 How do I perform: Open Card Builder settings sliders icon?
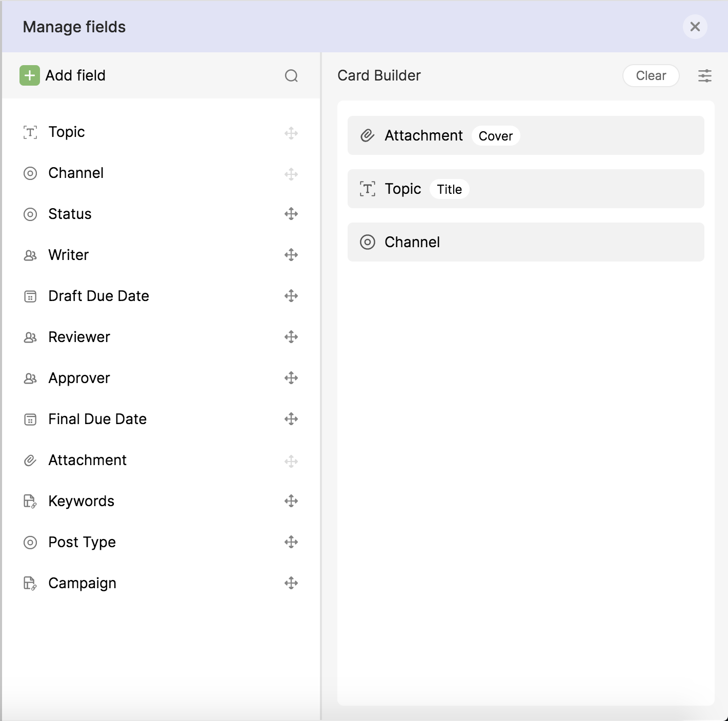pyautogui.click(x=705, y=76)
